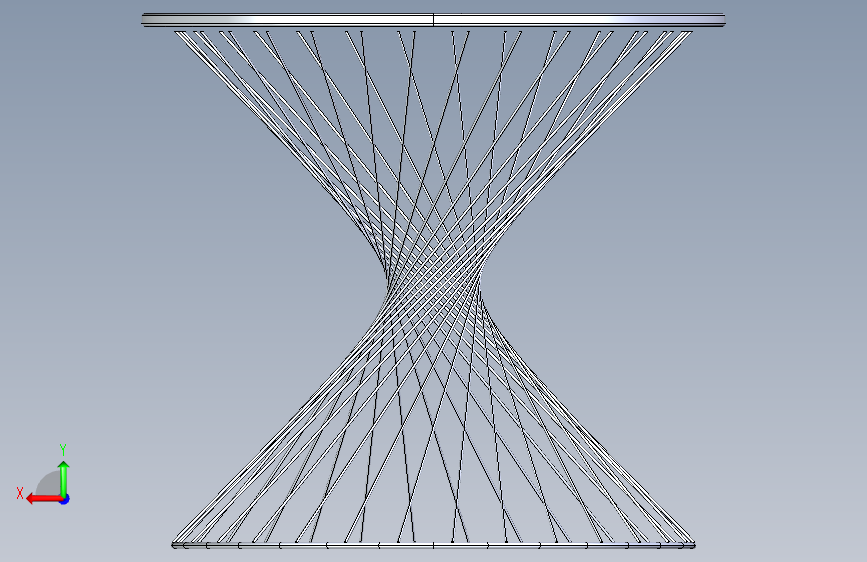
Task: Click the green Y axis arrow of triad
Action: [x=64, y=478]
